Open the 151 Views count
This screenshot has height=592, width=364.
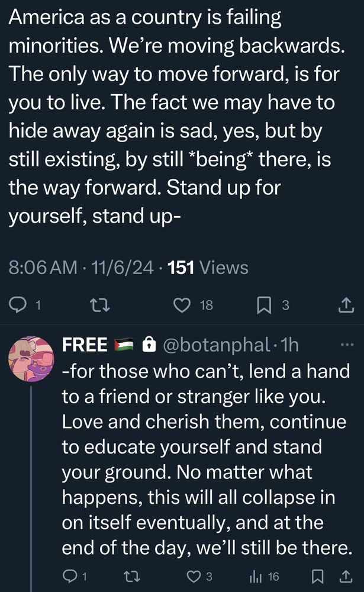pos(208,268)
